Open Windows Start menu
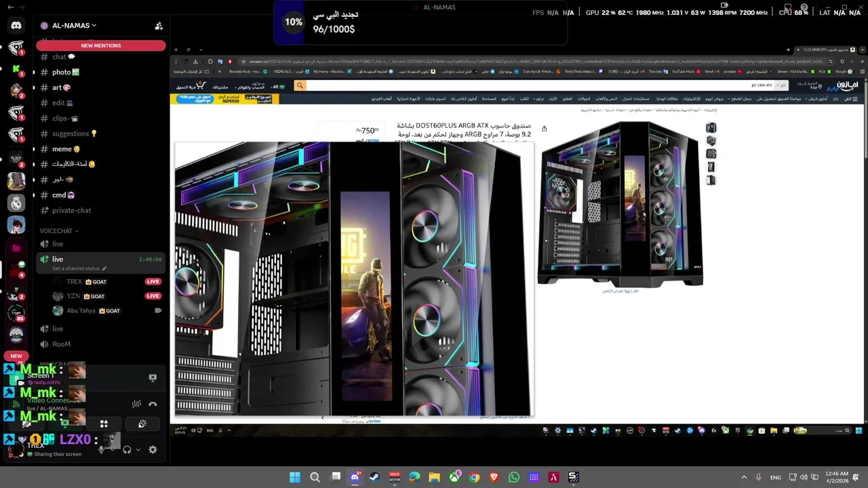 click(x=295, y=477)
